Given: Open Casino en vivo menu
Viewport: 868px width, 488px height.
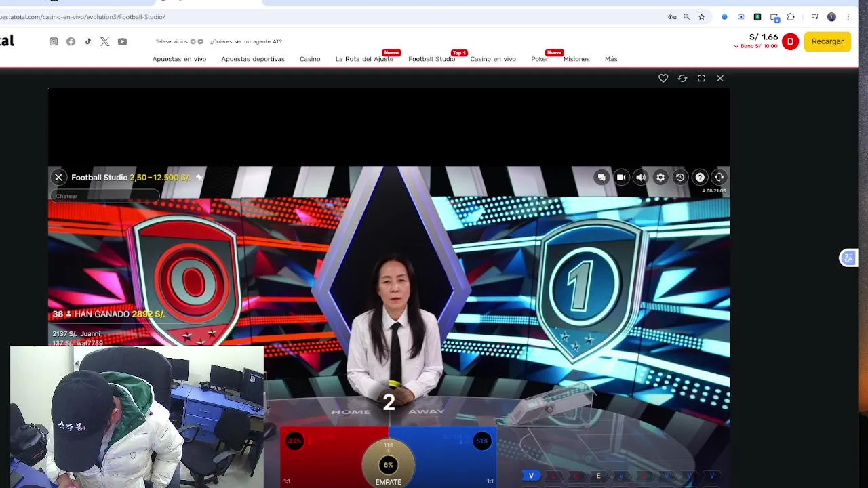Looking at the screenshot, I should click(493, 59).
